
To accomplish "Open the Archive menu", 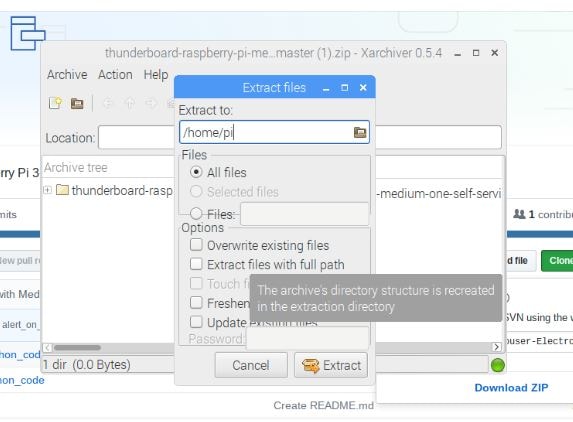I will point(67,75).
